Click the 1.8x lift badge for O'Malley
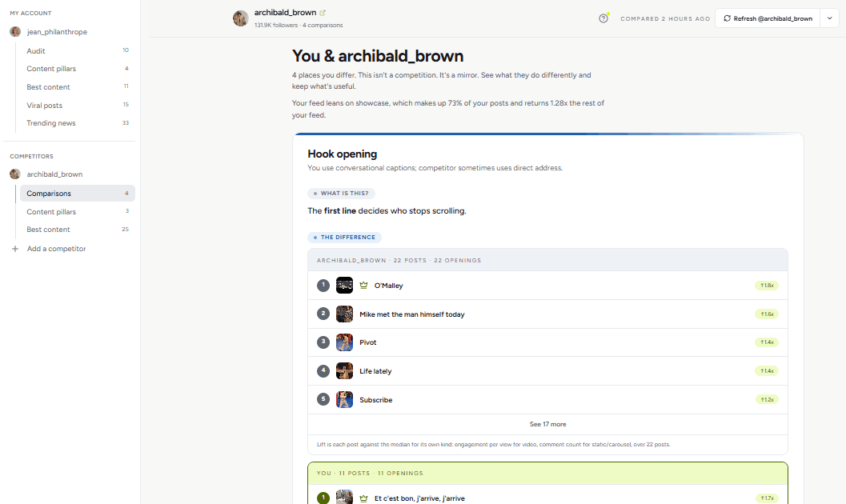 (767, 285)
